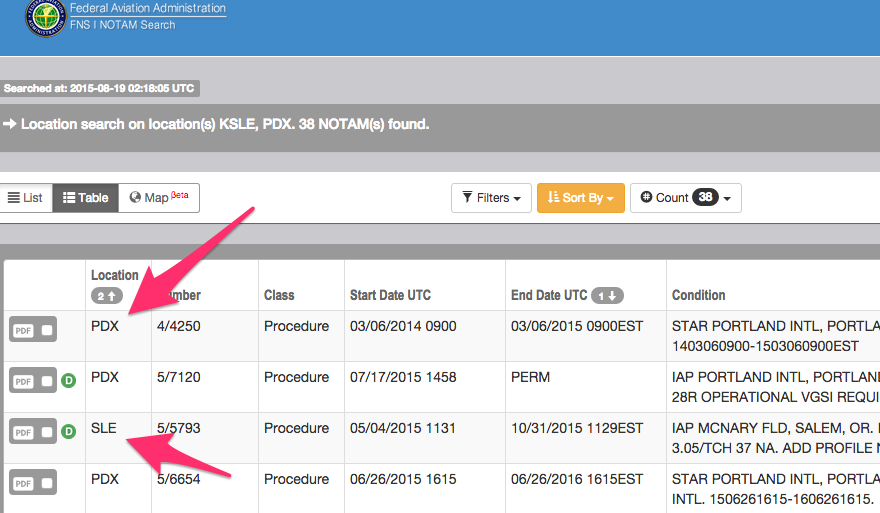Click the SLE location cell
The image size is (880, 513).
pyautogui.click(x=104, y=428)
